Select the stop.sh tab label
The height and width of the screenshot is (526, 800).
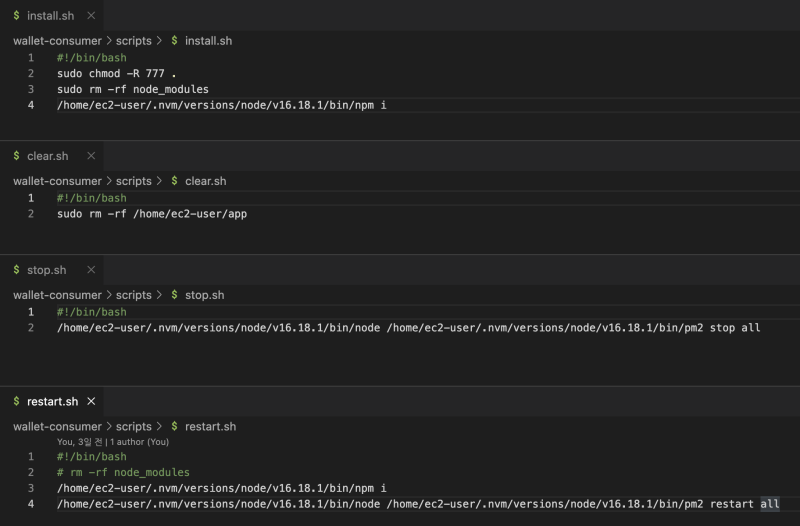(46, 270)
